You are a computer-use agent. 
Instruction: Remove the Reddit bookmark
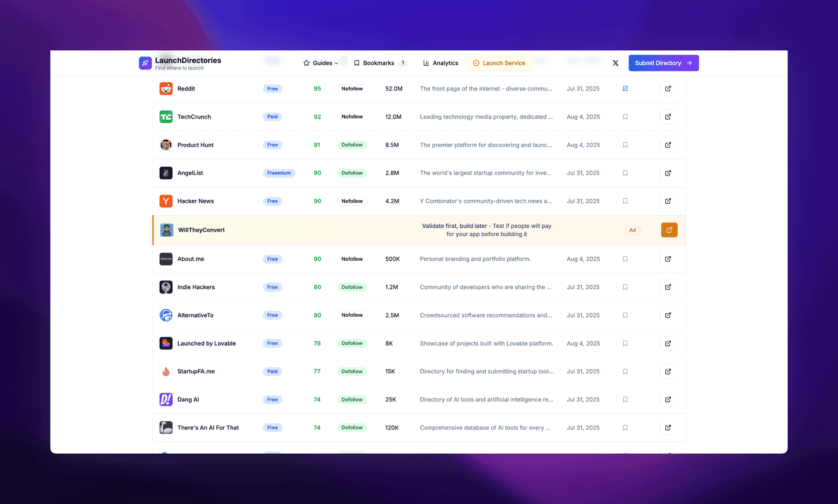625,88
